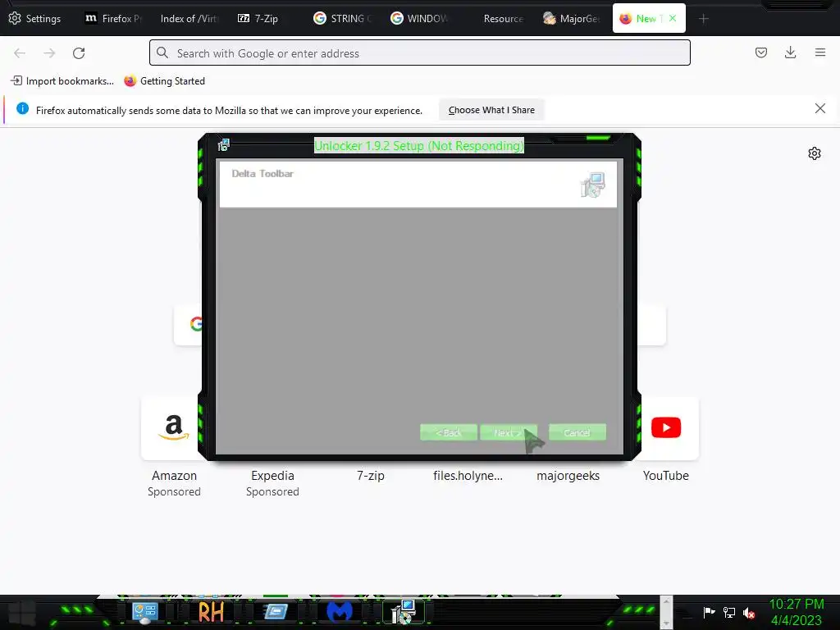The image size is (840, 630).
Task: Close the New Tab tab
Action: click(x=673, y=18)
